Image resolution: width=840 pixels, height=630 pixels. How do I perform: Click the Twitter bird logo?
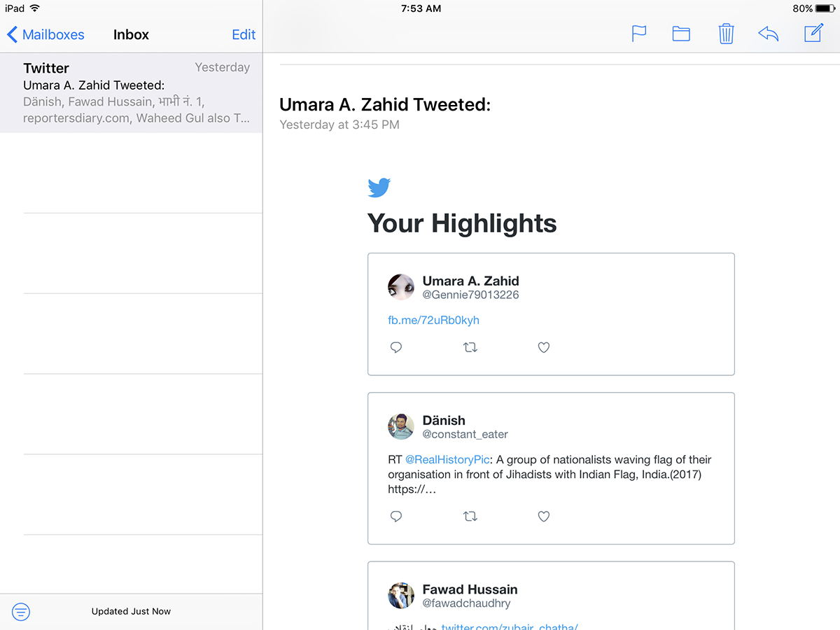[x=379, y=188]
